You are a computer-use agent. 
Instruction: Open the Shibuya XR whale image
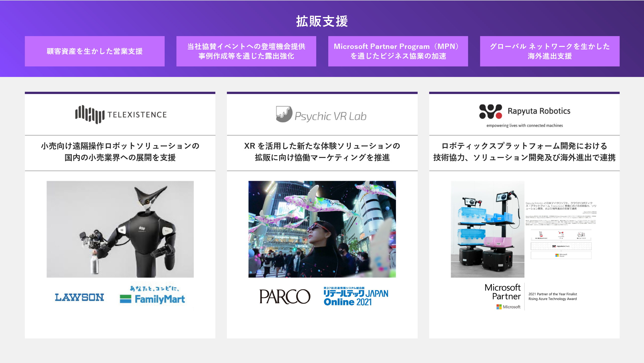322,229
